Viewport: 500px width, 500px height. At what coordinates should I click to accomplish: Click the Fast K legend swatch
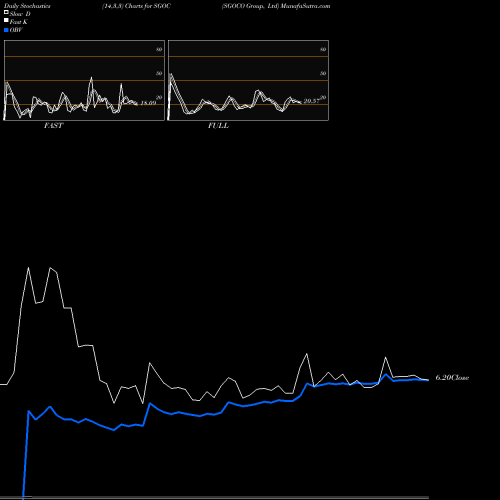(6, 20)
